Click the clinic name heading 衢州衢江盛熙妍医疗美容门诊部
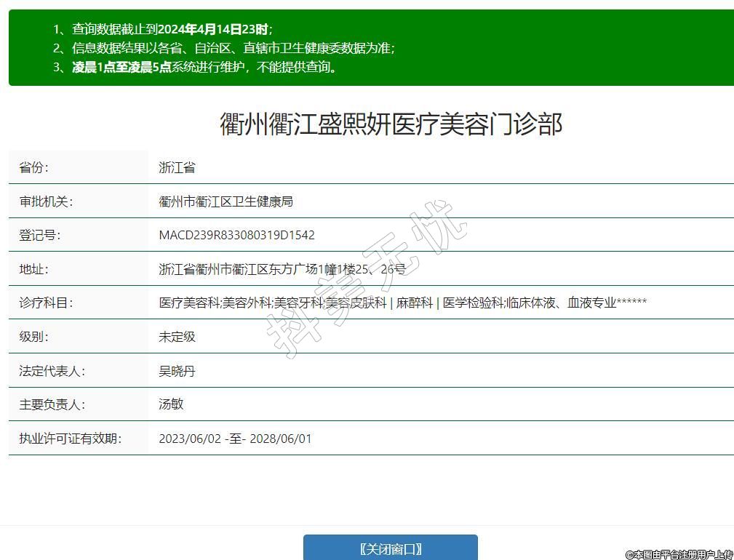 [391, 124]
